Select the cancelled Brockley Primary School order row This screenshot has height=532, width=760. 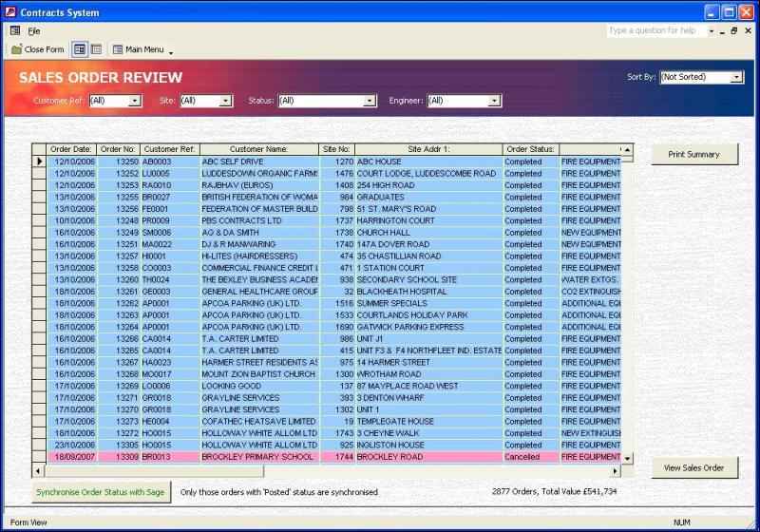(256, 457)
